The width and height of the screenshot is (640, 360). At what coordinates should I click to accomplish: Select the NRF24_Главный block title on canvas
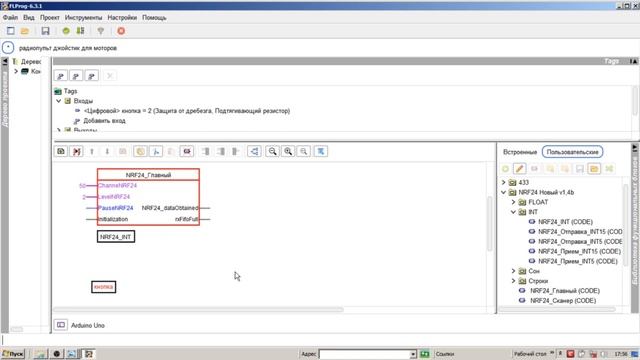[x=148, y=175]
